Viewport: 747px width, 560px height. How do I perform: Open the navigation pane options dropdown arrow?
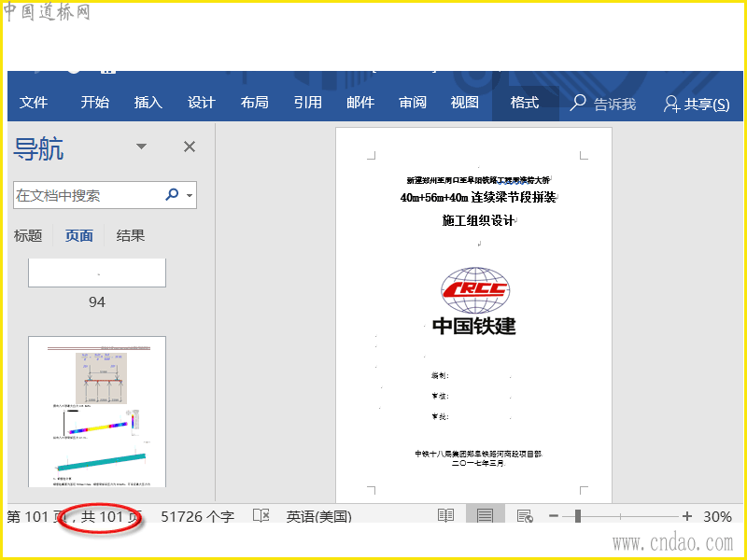coord(142,147)
